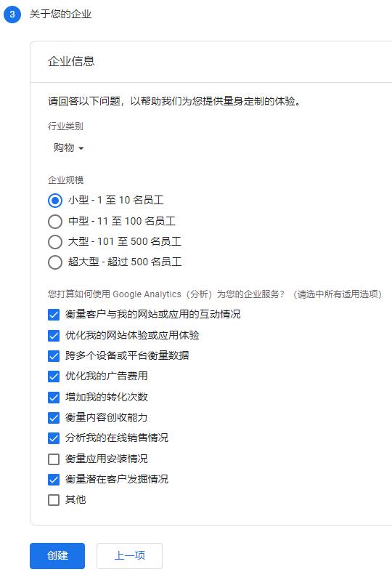
Task: Open the 购物 industry category dropdown
Action: click(x=68, y=148)
